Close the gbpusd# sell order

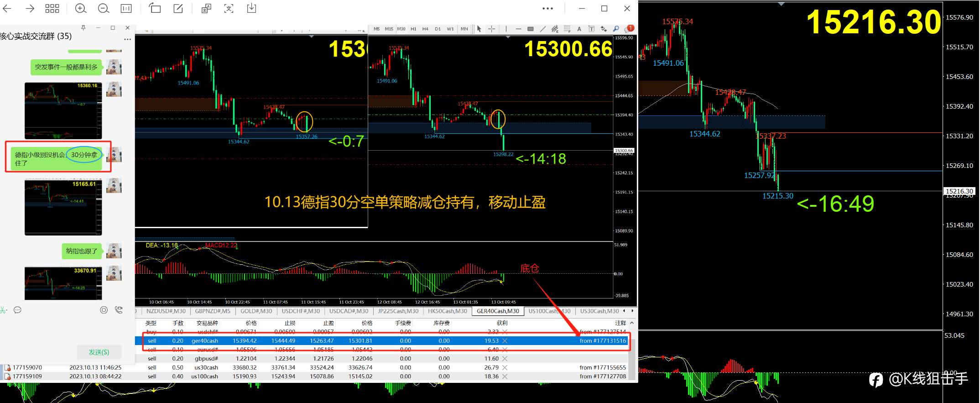click(x=505, y=359)
